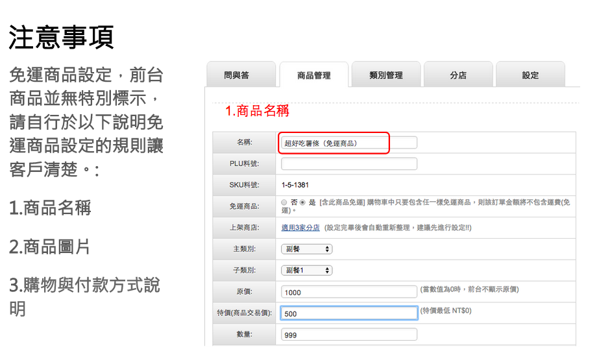Choose 是 radio for 免運商品
612x364 pixels.
(302, 202)
